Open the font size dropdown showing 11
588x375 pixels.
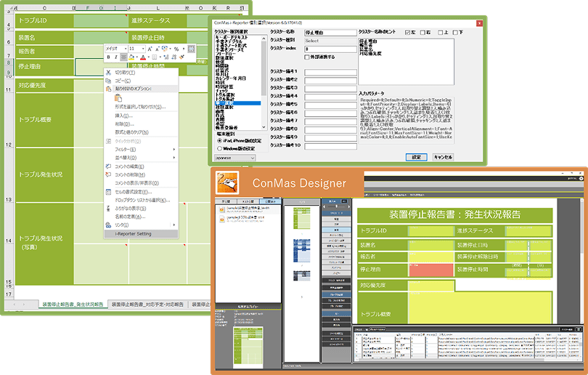coord(143,49)
